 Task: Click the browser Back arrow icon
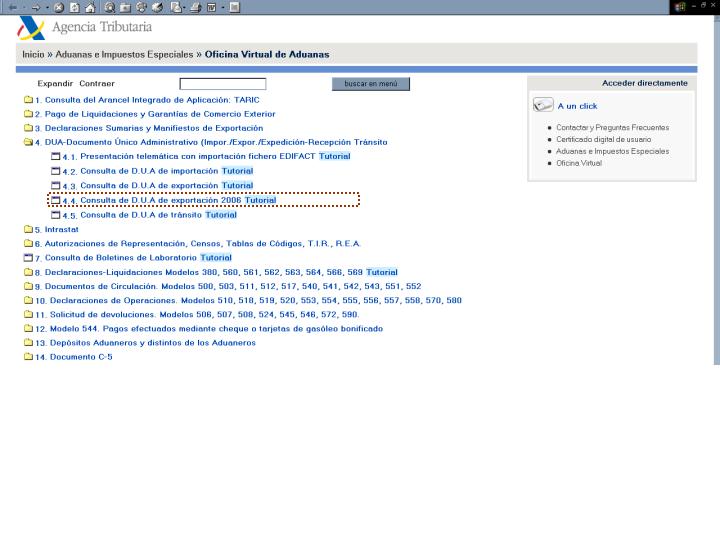(12, 7)
